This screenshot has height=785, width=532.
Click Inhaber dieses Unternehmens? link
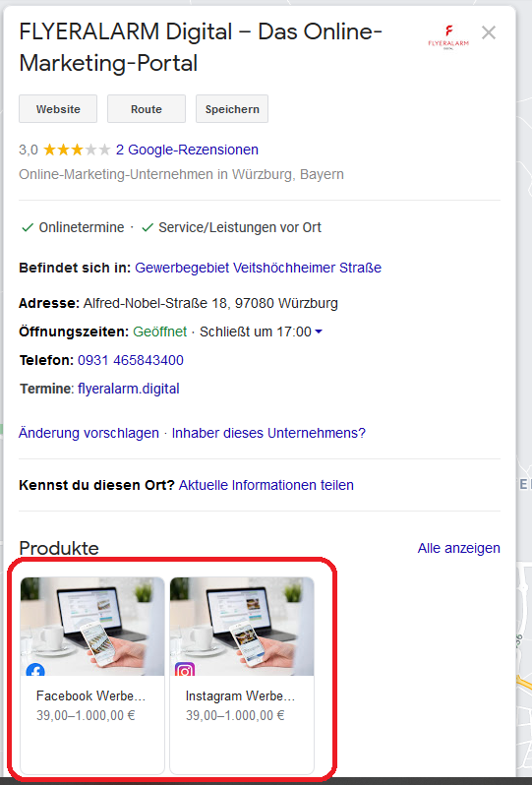click(x=268, y=433)
